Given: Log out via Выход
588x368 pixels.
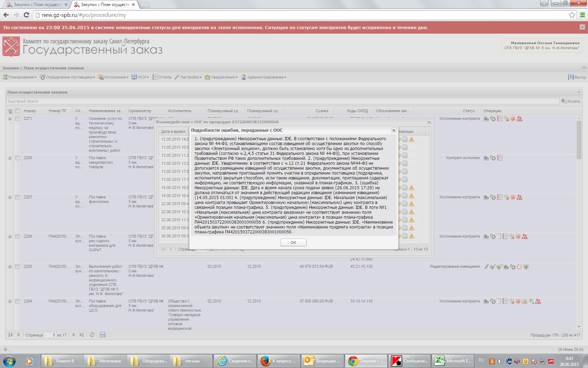Looking at the screenshot, I should tap(577, 77).
